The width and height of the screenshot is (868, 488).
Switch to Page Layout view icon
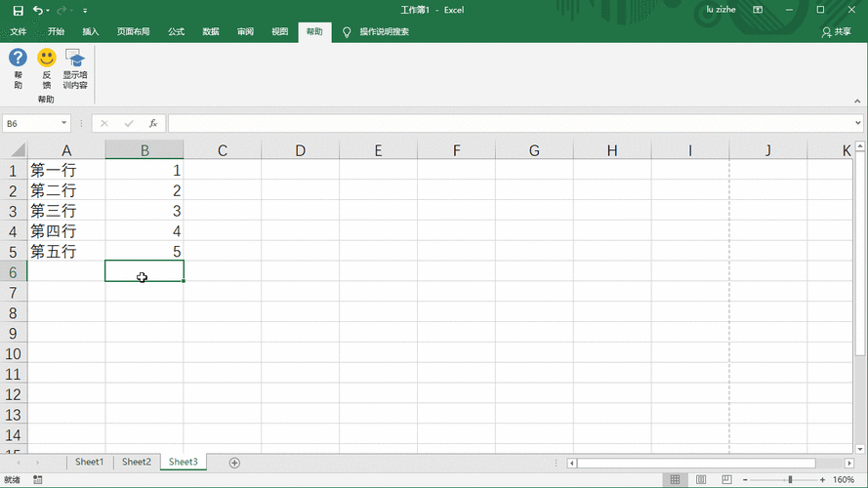click(x=701, y=479)
